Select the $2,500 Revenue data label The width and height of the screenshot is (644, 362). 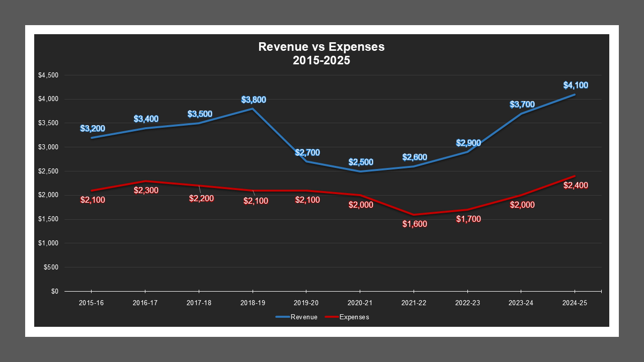360,162
